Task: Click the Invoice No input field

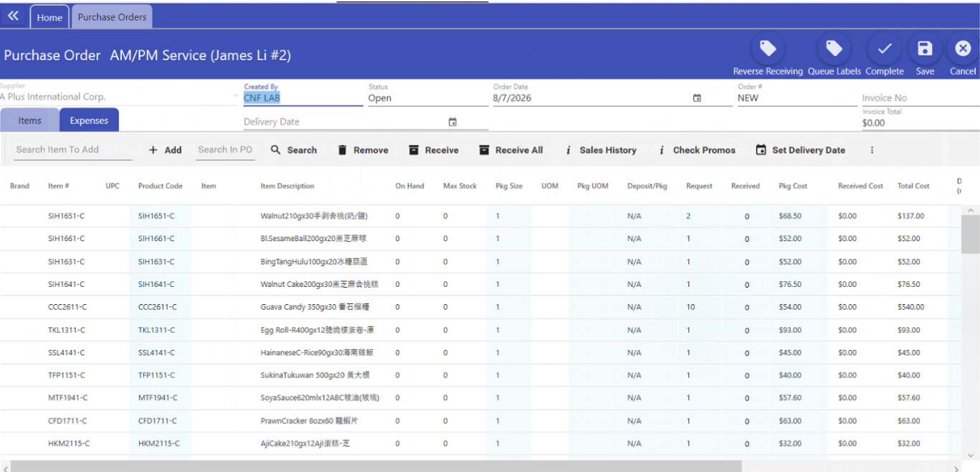Action: click(x=920, y=98)
